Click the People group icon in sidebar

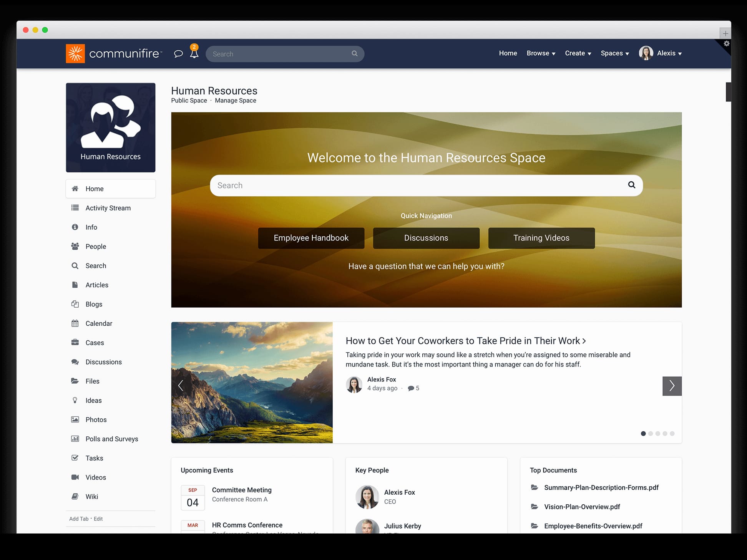[x=75, y=246]
